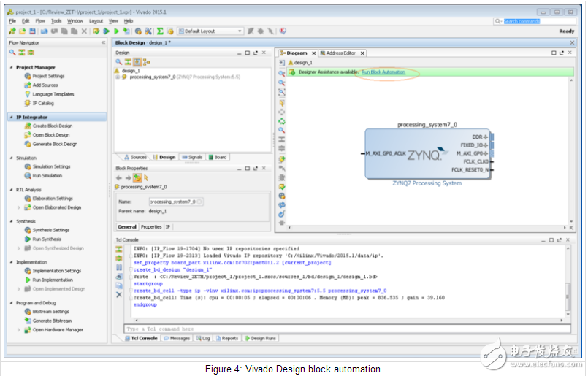
Task: Click the Create Block Design icon
Action: [x=27, y=126]
